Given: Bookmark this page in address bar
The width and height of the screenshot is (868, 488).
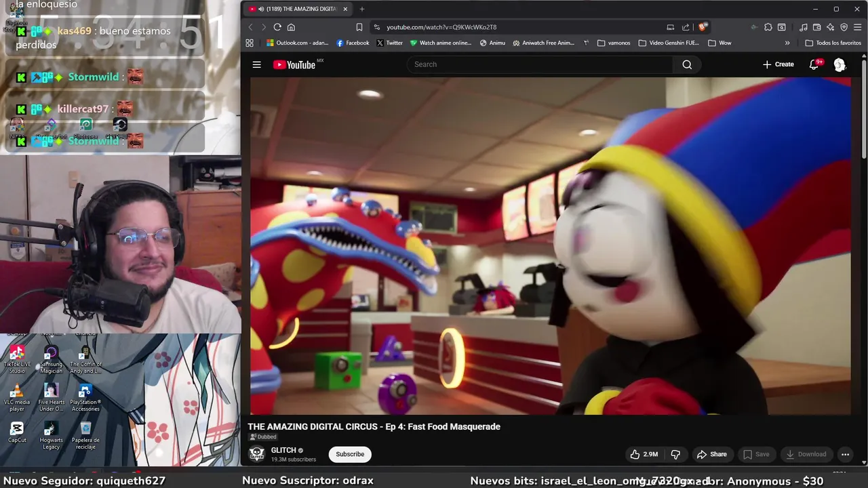Looking at the screenshot, I should click(x=359, y=27).
